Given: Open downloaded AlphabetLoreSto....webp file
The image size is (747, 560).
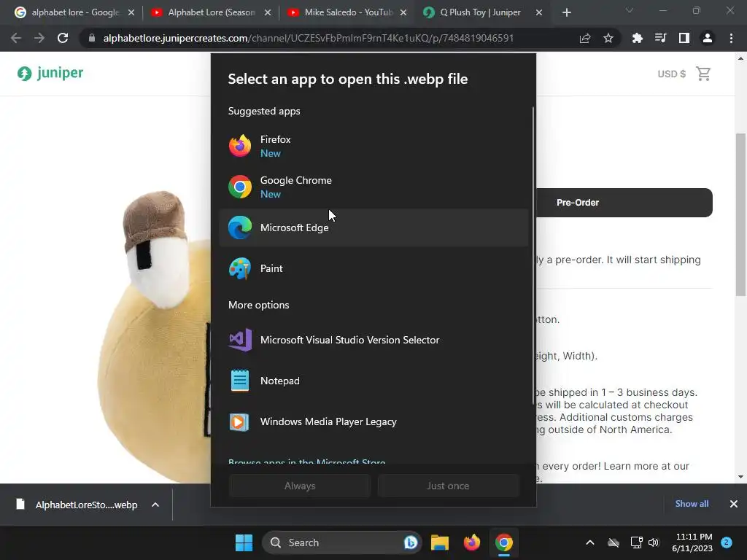Looking at the screenshot, I should click(x=77, y=505).
